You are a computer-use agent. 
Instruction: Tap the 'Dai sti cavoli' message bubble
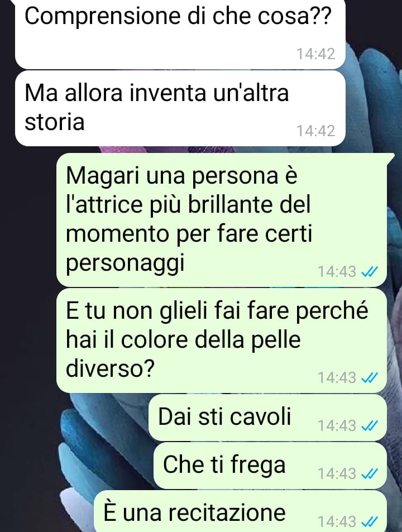pyautogui.click(x=267, y=418)
